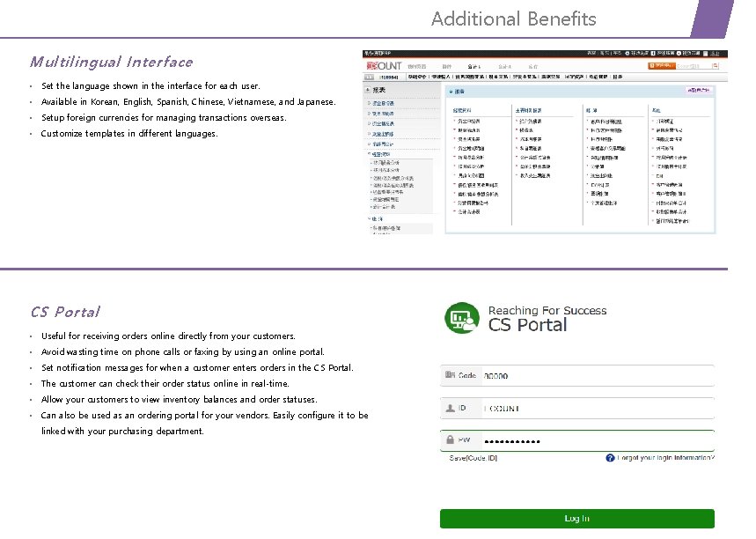This screenshot has height=539, width=756.
Task: Click 'The customer can check their order status' line
Action: pos(165,384)
